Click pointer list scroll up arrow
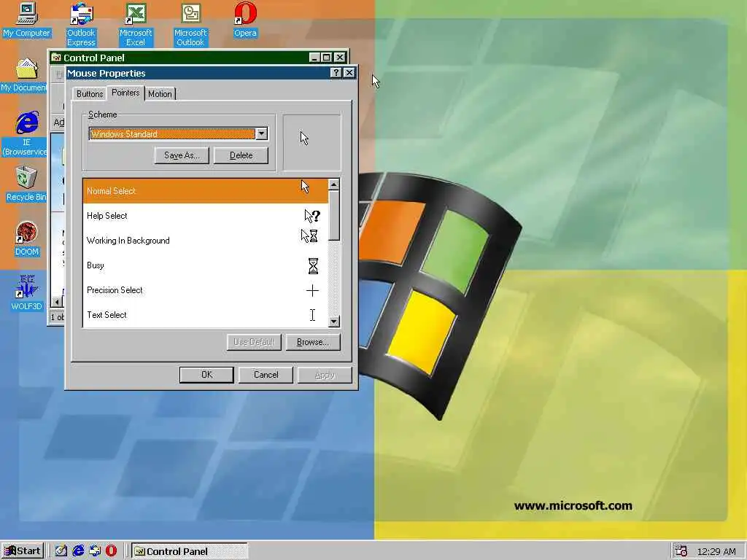747x560 pixels. (334, 184)
